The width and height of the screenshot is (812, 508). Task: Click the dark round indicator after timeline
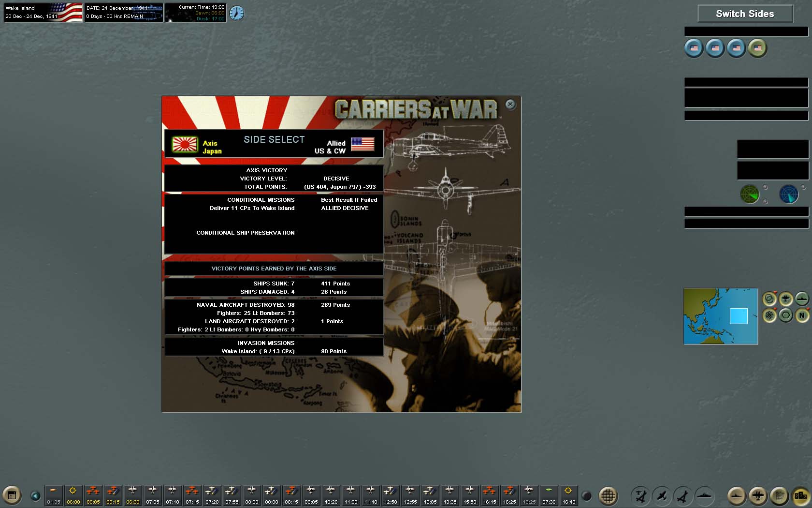587,496
